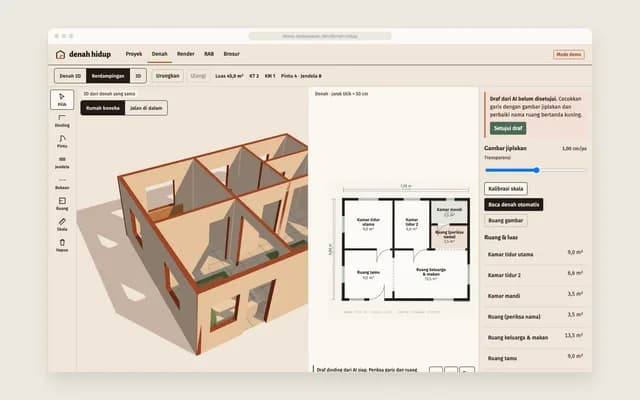Select Rumah boneka dollhouse mode
The height and width of the screenshot is (400, 640).
103,108
